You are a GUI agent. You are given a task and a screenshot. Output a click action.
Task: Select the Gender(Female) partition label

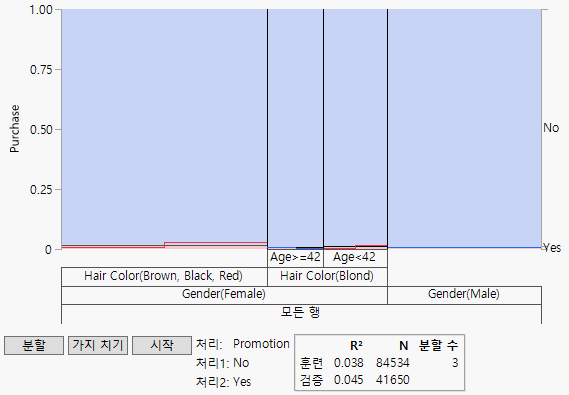pos(224,294)
